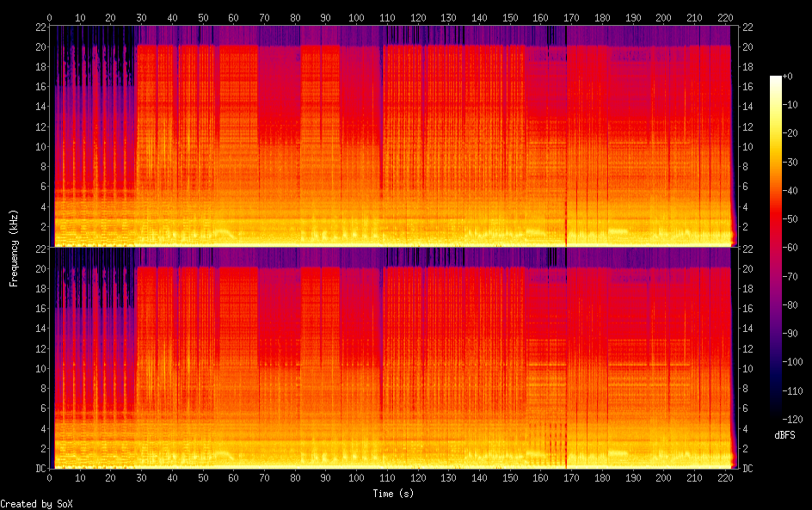Viewport: 812px width, 510px height.
Task: Click the DC label on bottom-right frequency axis
Action: [x=747, y=469]
